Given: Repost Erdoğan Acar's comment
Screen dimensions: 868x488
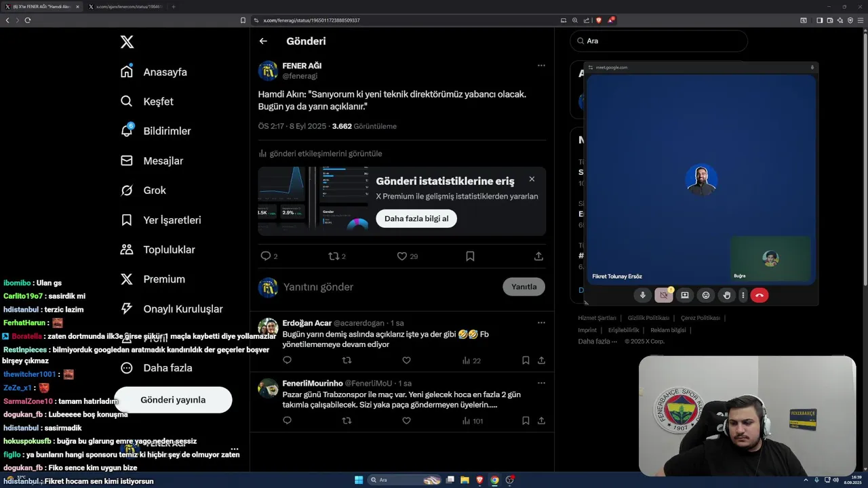Looking at the screenshot, I should 347,361.
